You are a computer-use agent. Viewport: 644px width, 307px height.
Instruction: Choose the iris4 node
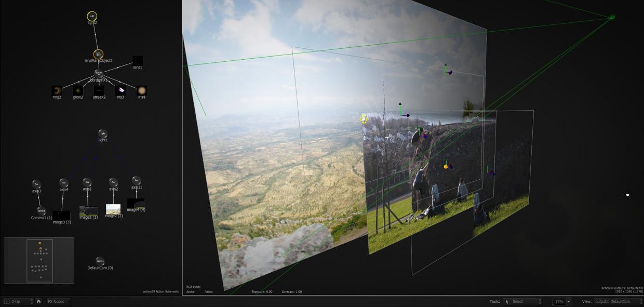click(141, 91)
